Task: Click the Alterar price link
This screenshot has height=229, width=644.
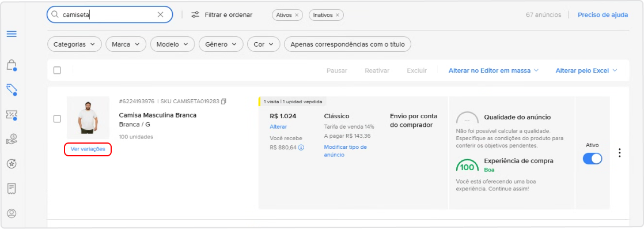Action: pos(278,127)
